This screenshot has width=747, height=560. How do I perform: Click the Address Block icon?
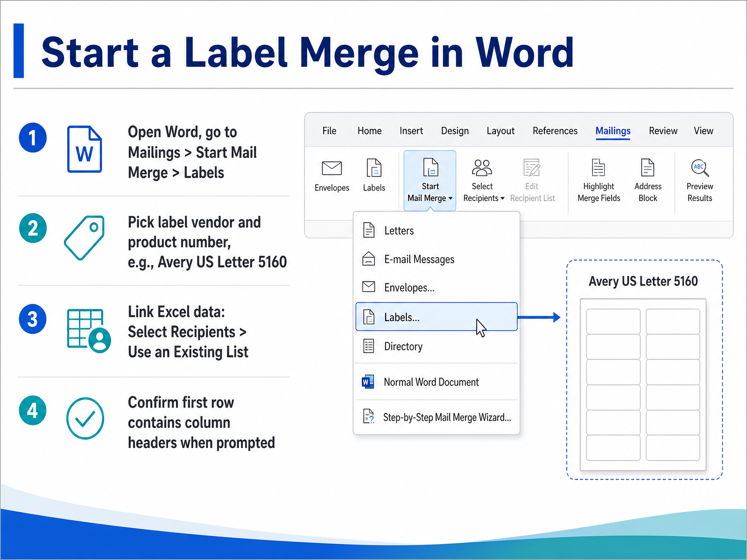pyautogui.click(x=648, y=168)
